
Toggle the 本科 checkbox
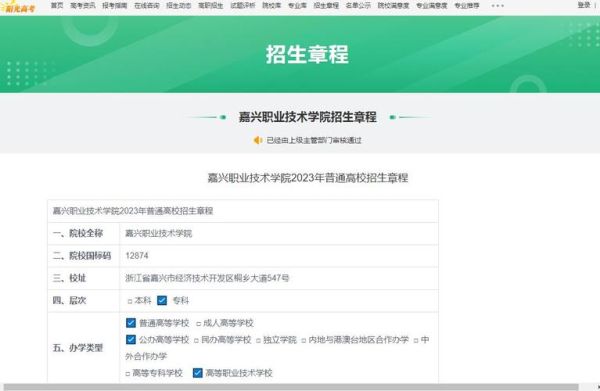tap(130, 301)
